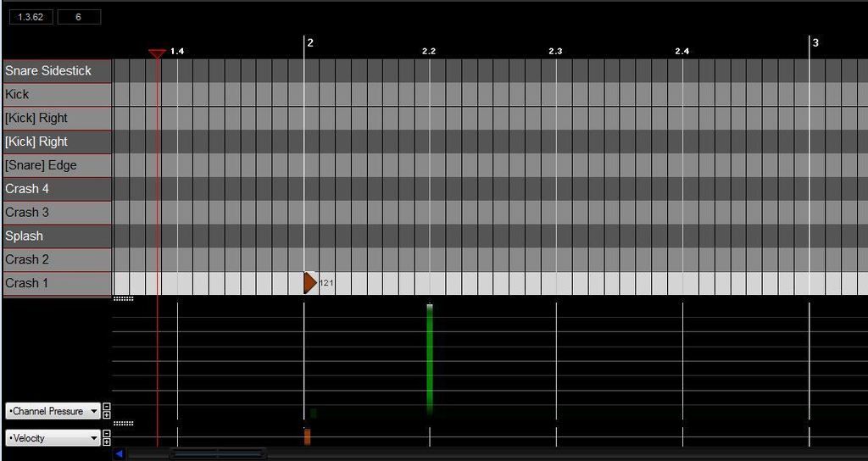The height and width of the screenshot is (461, 868).
Task: Add a lane with Channel Pressure plus button
Action: (x=107, y=415)
